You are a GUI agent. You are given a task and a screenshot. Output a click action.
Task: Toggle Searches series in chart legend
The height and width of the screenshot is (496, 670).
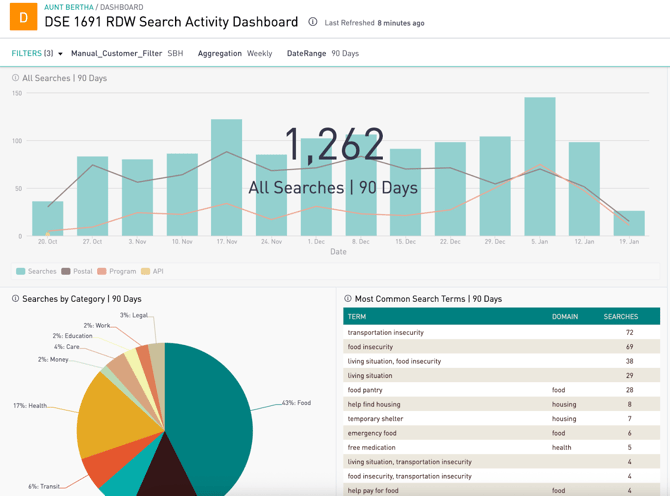pos(36,271)
